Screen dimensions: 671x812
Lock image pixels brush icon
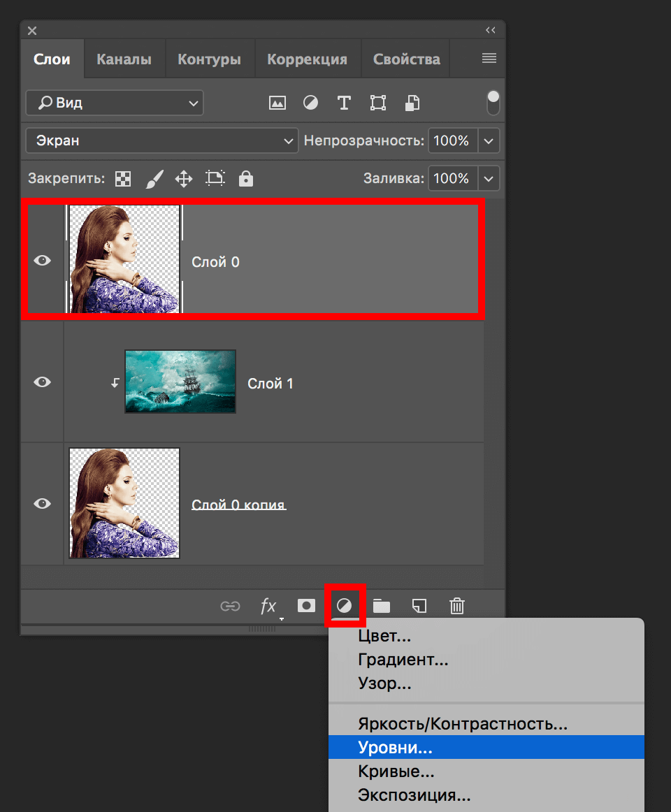coord(153,179)
